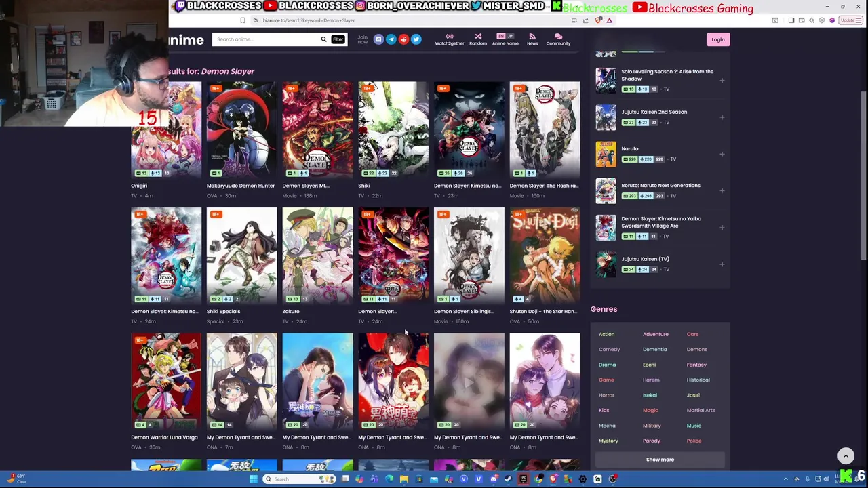
Task: Open Onigiri anime thumbnail
Action: (166, 129)
